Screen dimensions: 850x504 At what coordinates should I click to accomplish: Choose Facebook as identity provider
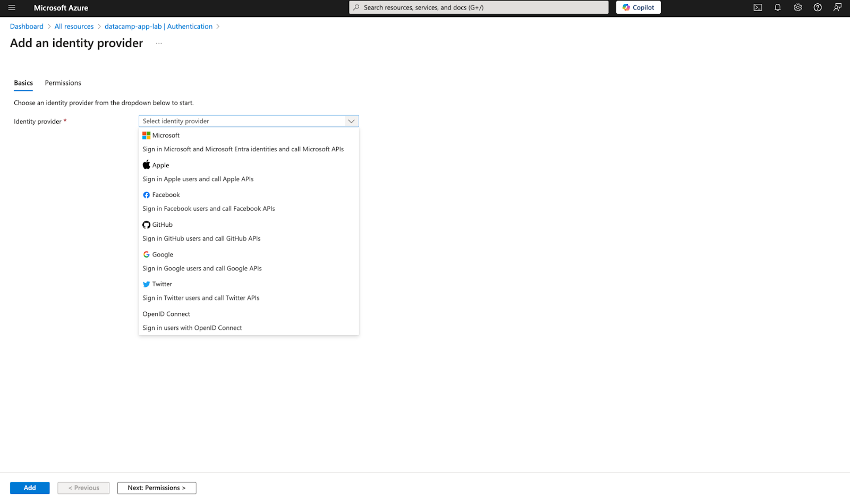point(249,202)
